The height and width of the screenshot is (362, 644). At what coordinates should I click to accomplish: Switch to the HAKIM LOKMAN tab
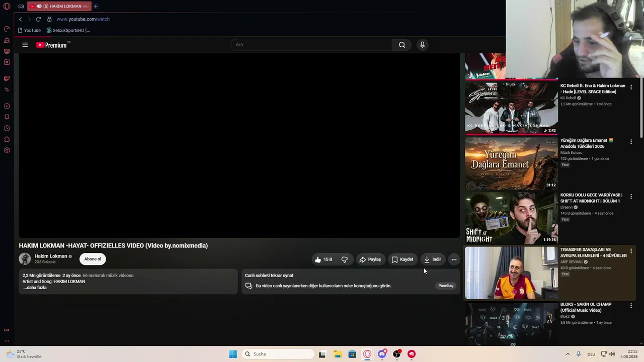(59, 7)
